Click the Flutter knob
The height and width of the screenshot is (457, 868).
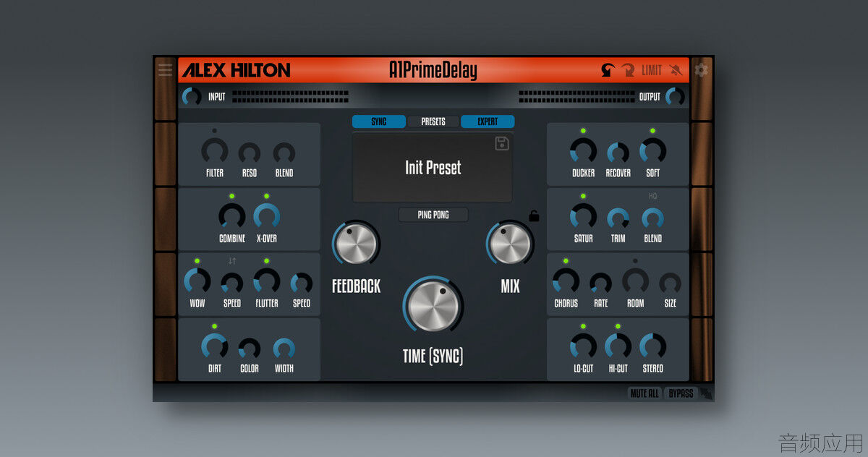pos(266,282)
